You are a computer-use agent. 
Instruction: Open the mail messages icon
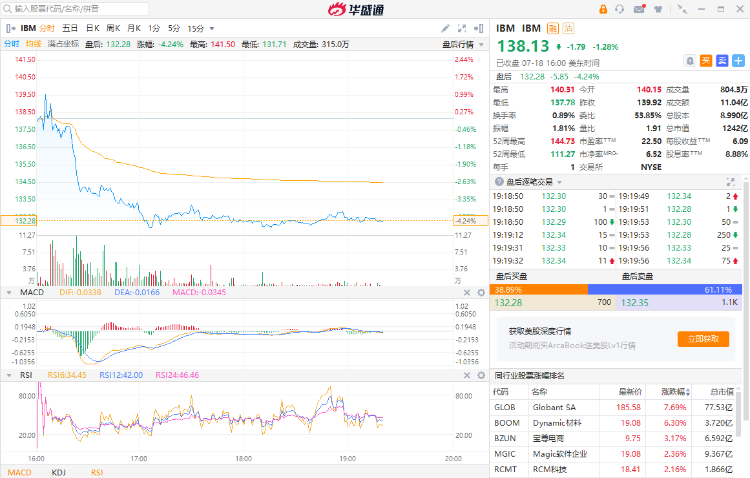coord(639,9)
